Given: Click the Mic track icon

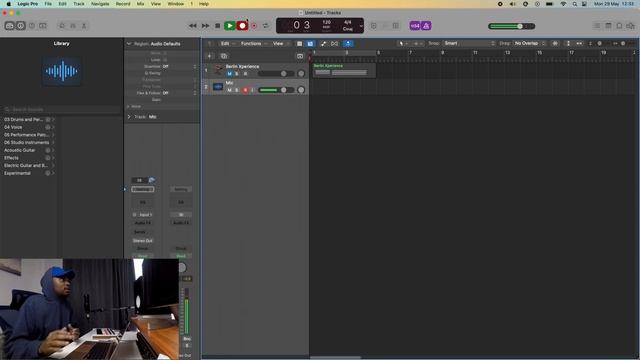Looking at the screenshot, I should 218,87.
